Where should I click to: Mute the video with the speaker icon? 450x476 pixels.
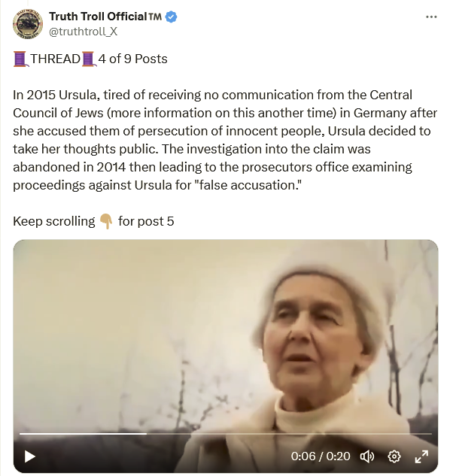(367, 456)
